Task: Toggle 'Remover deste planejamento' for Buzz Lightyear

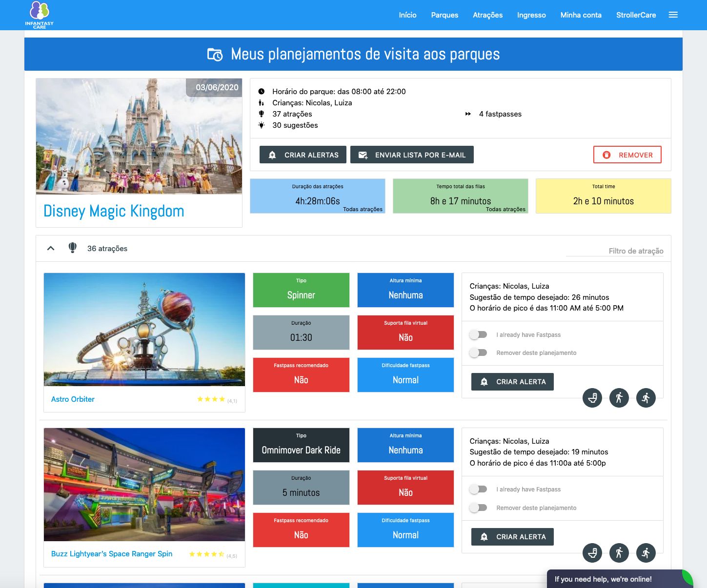Action: 478,508
